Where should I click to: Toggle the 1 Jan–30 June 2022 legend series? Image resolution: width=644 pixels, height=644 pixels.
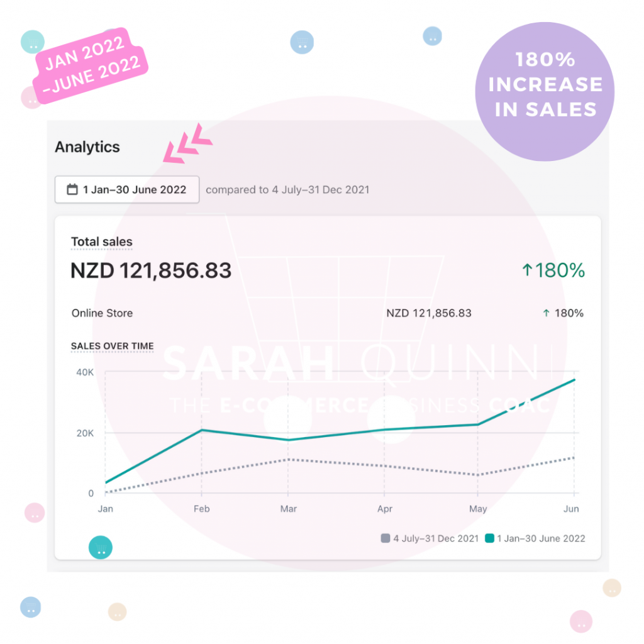[x=535, y=538]
